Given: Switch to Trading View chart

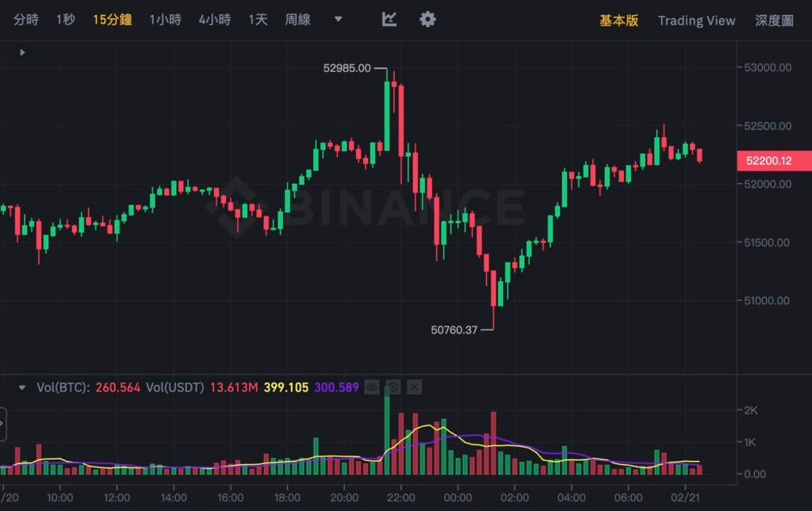Looking at the screenshot, I should tap(696, 20).
